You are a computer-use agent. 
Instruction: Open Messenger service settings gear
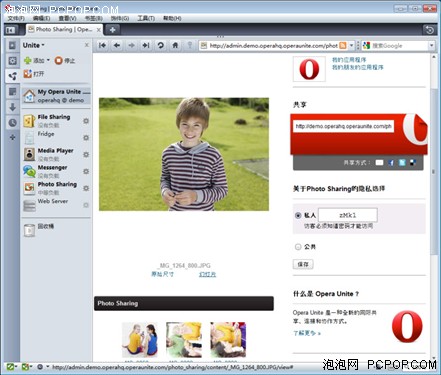tap(86, 171)
